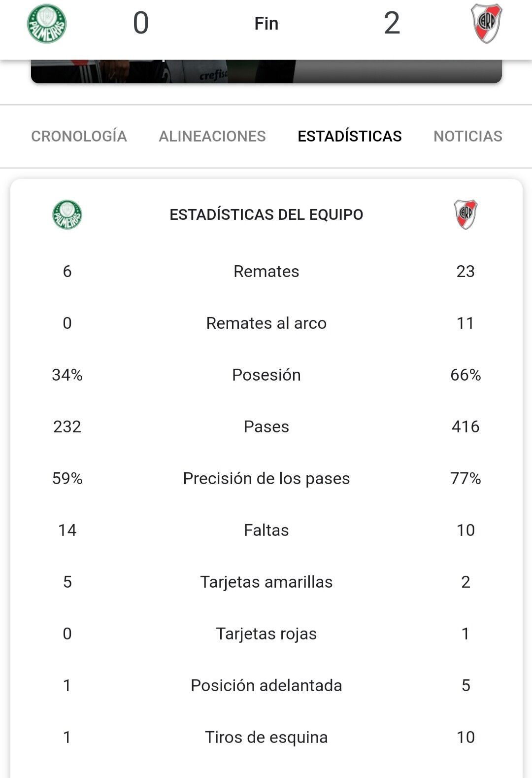
Task: Select the River Plate logo in team statistics card
Action: (x=465, y=214)
